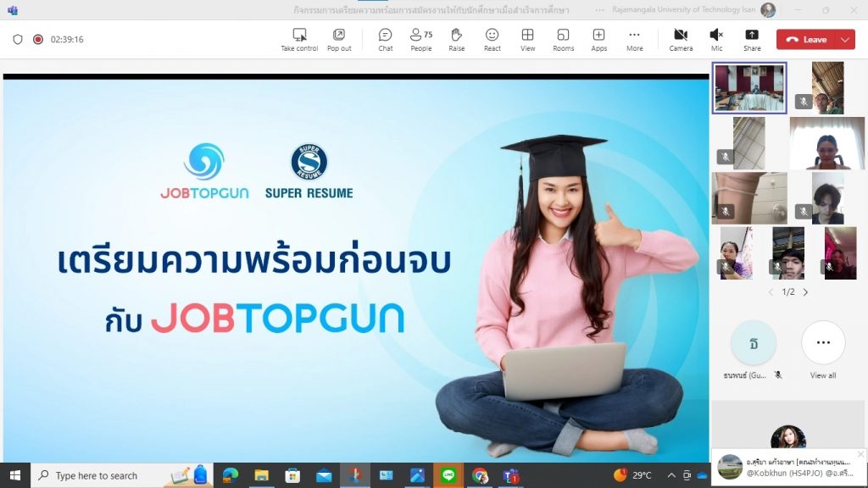Open the View layout menu
The image size is (868, 488).
(527, 39)
